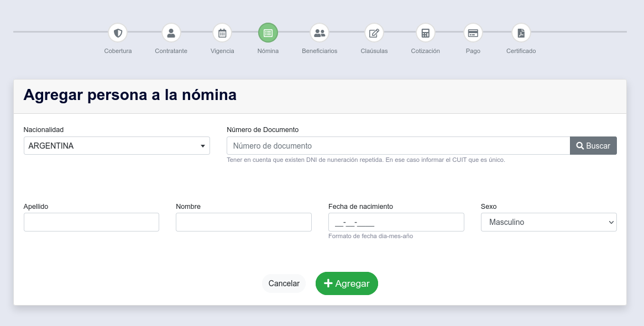The height and width of the screenshot is (326, 644).
Task: Click the 'Agregar persona a la nómina' heading
Action: pos(130,95)
